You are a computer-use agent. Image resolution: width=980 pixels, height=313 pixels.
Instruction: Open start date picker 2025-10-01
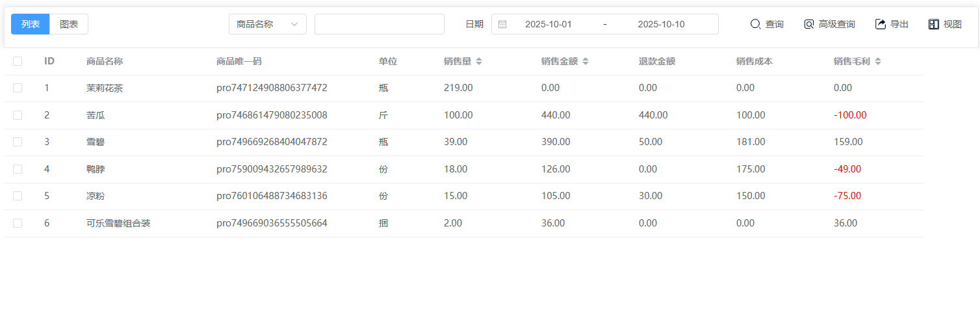point(548,24)
